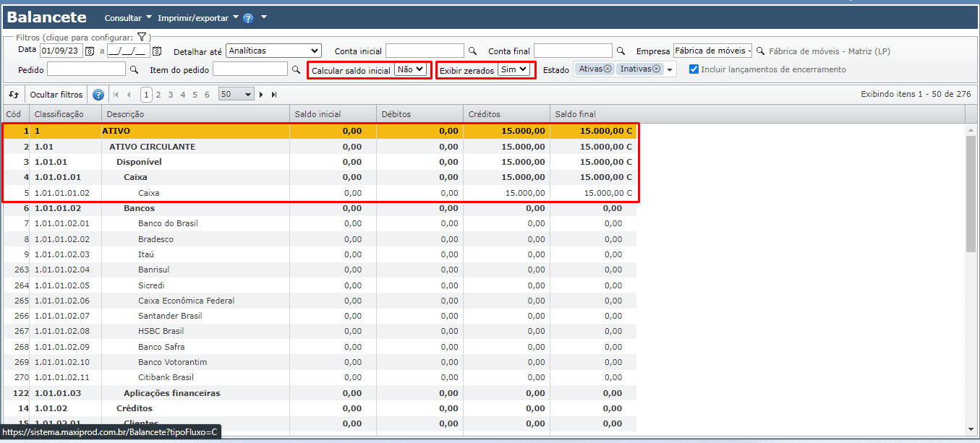
Task: Click the Conta inicial search magnifier
Action: coord(472,51)
